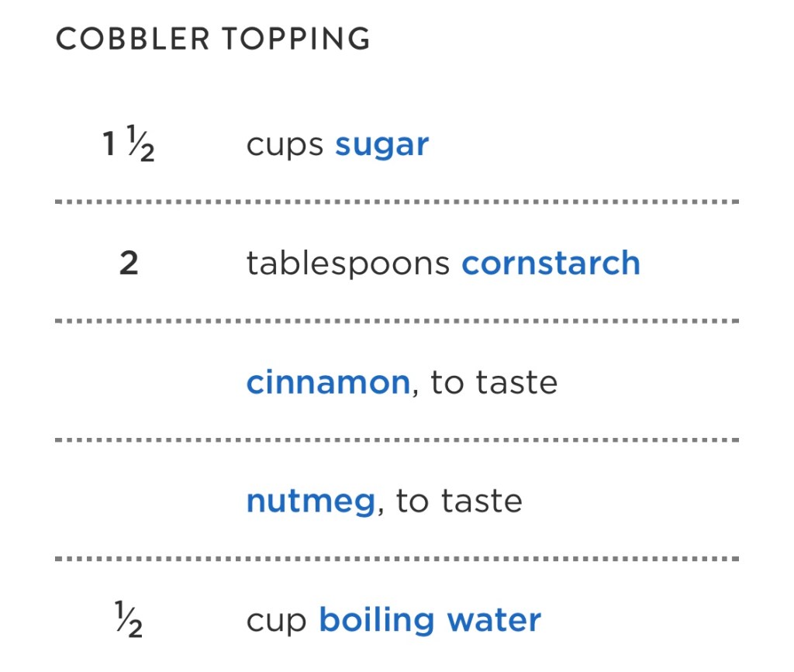The width and height of the screenshot is (794, 672).
Task: Click the dotted divider below the nutmeg row
Action: [x=397, y=559]
